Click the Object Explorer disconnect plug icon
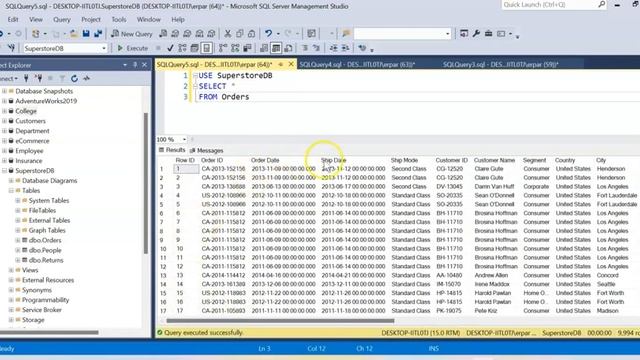Screen dimensions: 640x360 [x=38, y=78]
